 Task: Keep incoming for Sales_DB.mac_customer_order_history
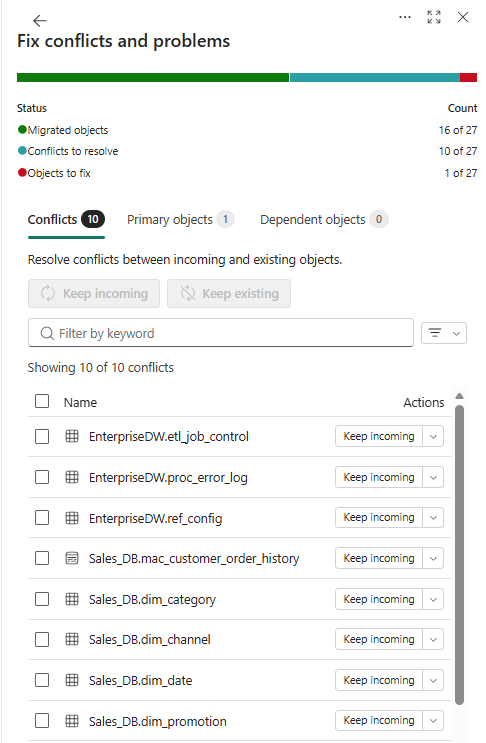(379, 558)
